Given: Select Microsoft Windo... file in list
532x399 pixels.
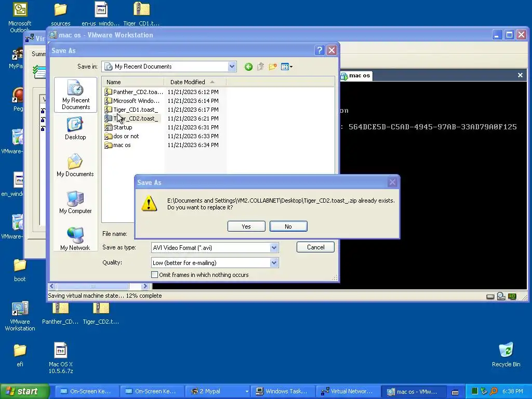Looking at the screenshot, I should 132,101.
